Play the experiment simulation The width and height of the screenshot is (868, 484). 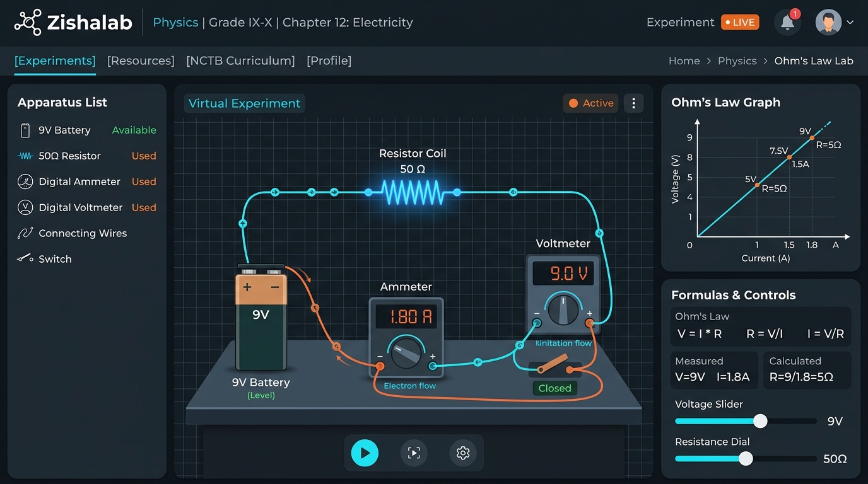[365, 452]
